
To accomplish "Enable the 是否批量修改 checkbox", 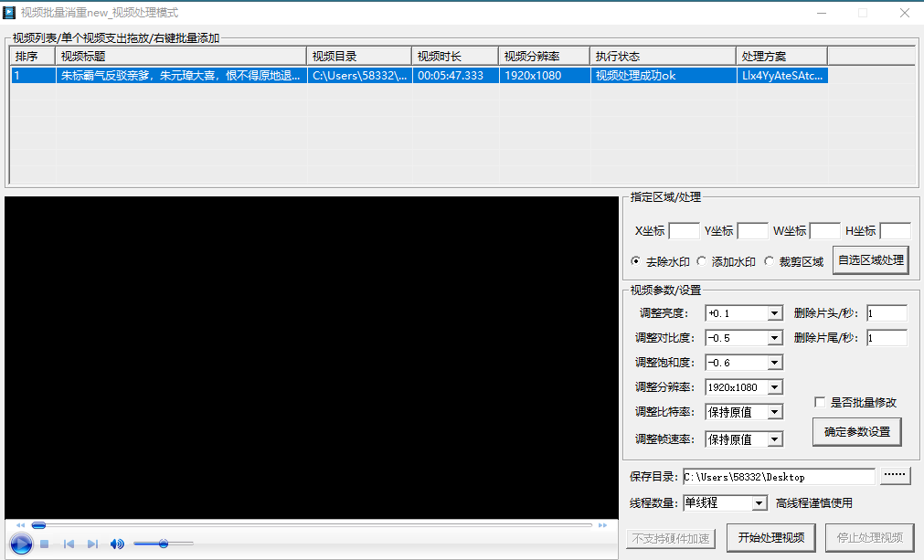I will click(x=820, y=402).
